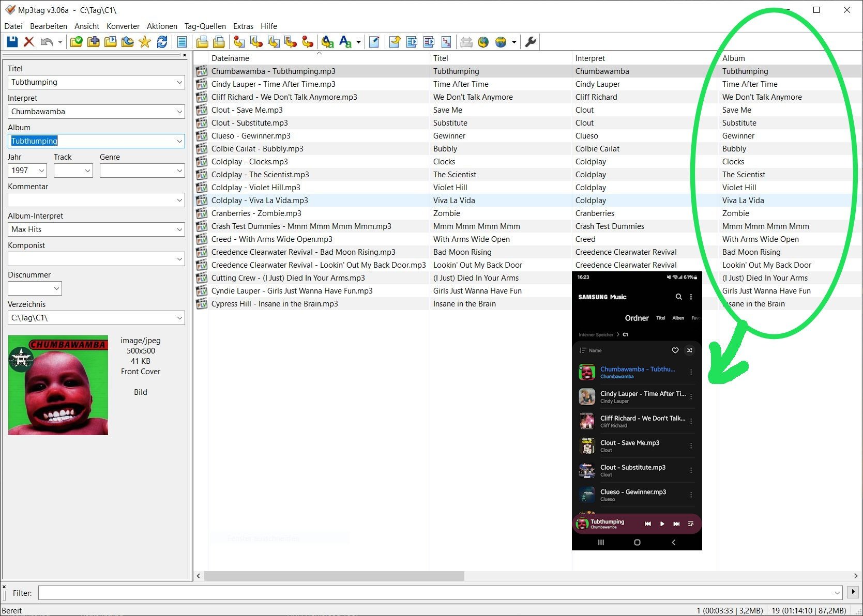
Task: Click select all files list icon
Action: coord(181,42)
